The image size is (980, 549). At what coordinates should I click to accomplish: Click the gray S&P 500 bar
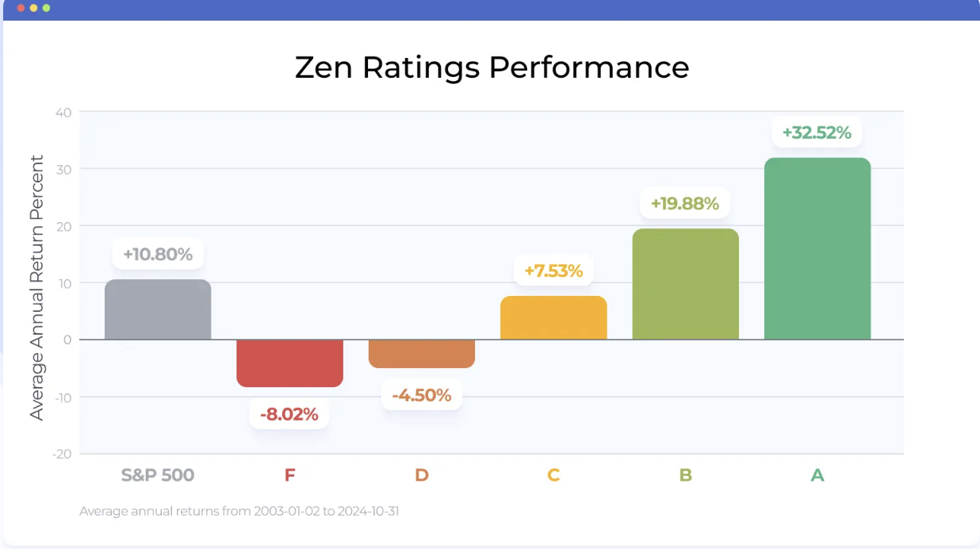(158, 309)
